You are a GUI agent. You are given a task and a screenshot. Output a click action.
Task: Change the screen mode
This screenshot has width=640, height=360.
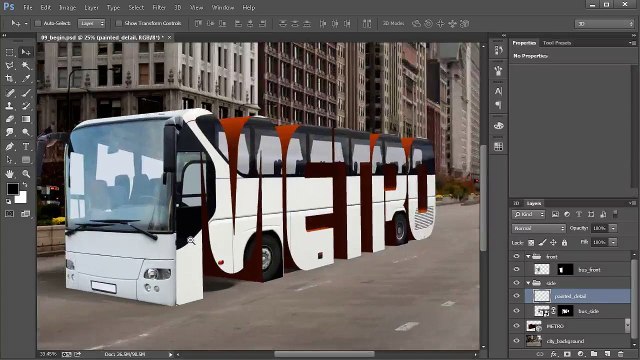26,214
